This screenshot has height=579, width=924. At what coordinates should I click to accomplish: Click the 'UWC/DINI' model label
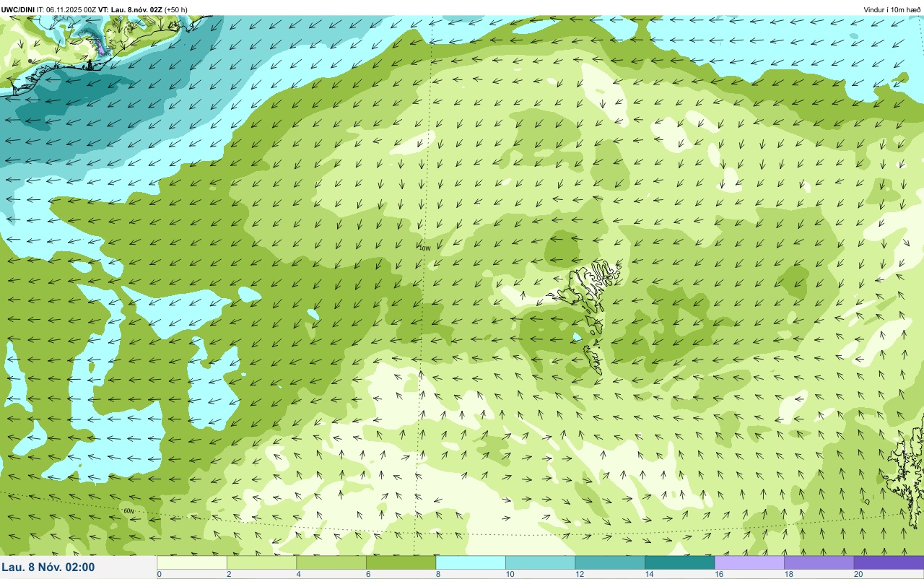(x=18, y=9)
